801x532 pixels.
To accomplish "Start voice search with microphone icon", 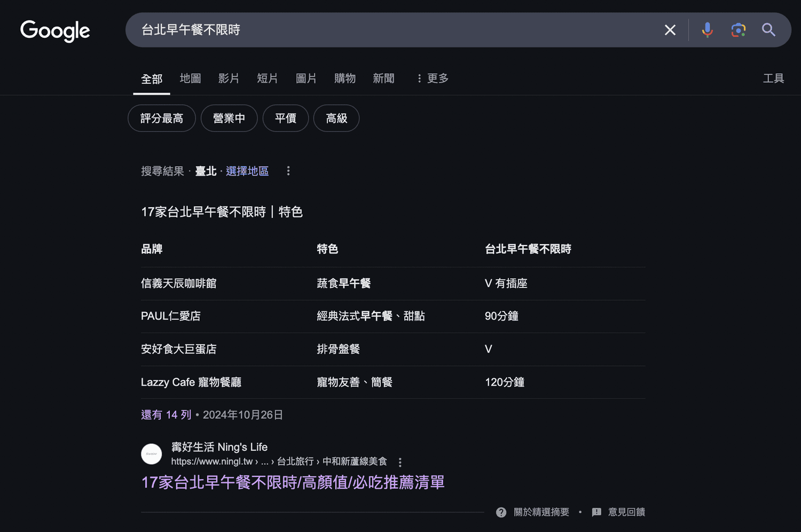I will [708, 30].
